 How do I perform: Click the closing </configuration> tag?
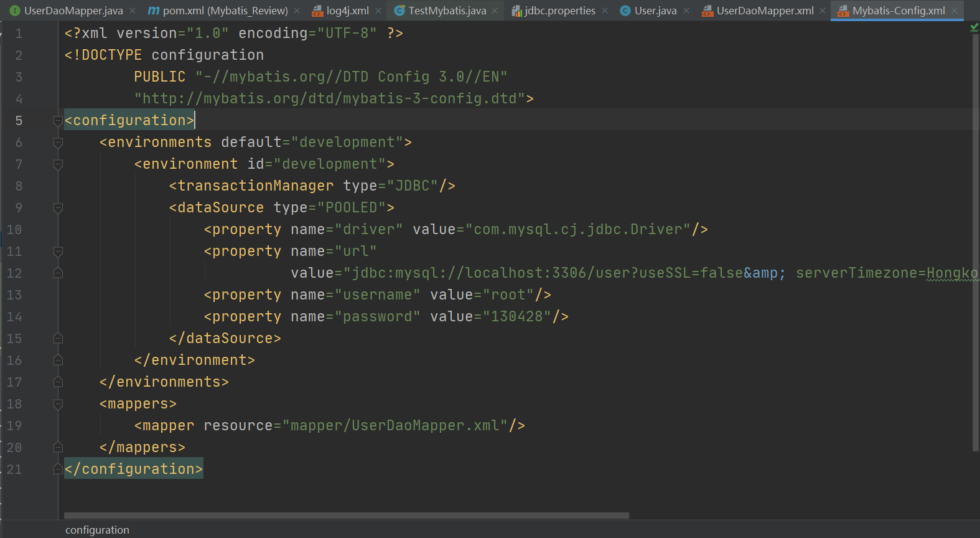[134, 469]
